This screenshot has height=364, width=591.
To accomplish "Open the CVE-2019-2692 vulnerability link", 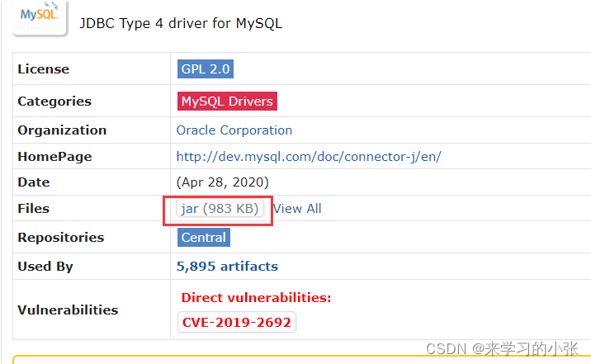I will pos(237,322).
